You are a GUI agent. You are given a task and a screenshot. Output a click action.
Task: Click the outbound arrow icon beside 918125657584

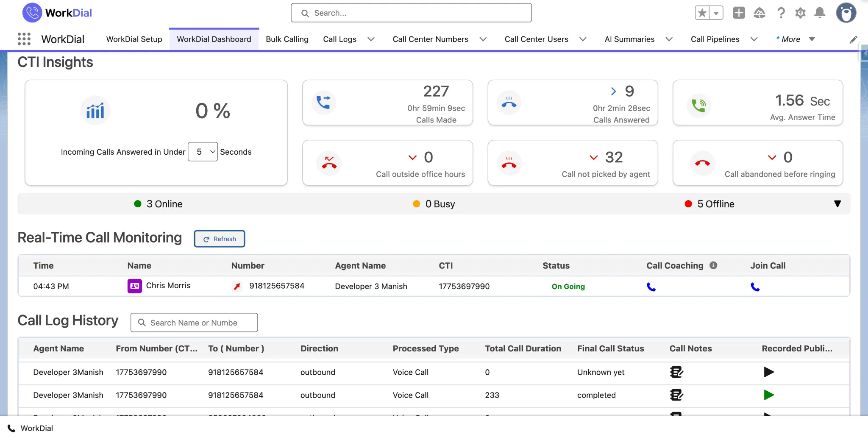(237, 287)
